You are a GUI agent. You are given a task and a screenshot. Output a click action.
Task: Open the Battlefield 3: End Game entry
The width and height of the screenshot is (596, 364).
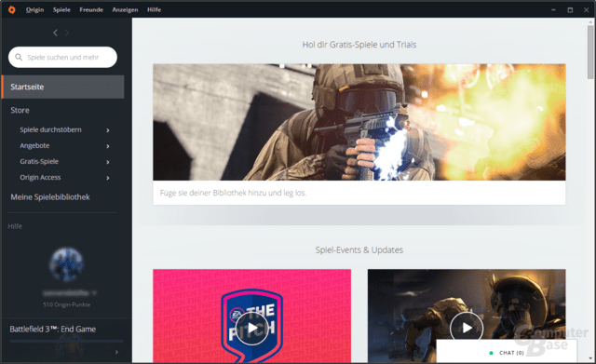pyautogui.click(x=53, y=330)
